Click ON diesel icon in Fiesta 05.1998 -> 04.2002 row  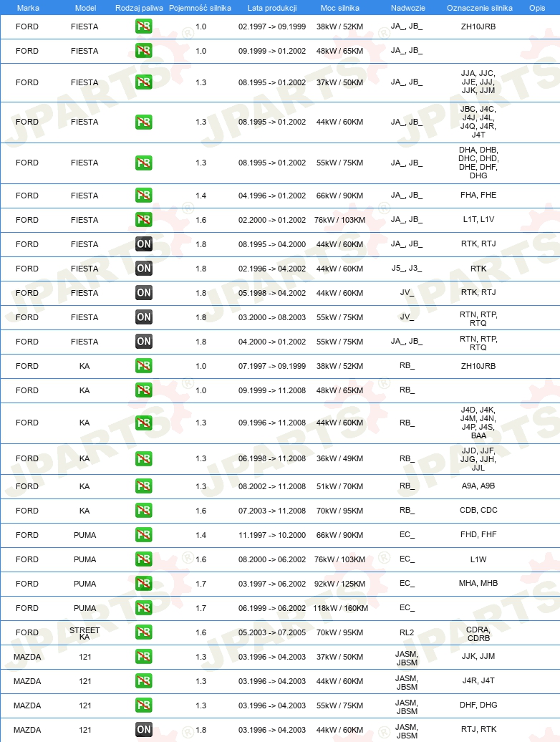tap(144, 293)
